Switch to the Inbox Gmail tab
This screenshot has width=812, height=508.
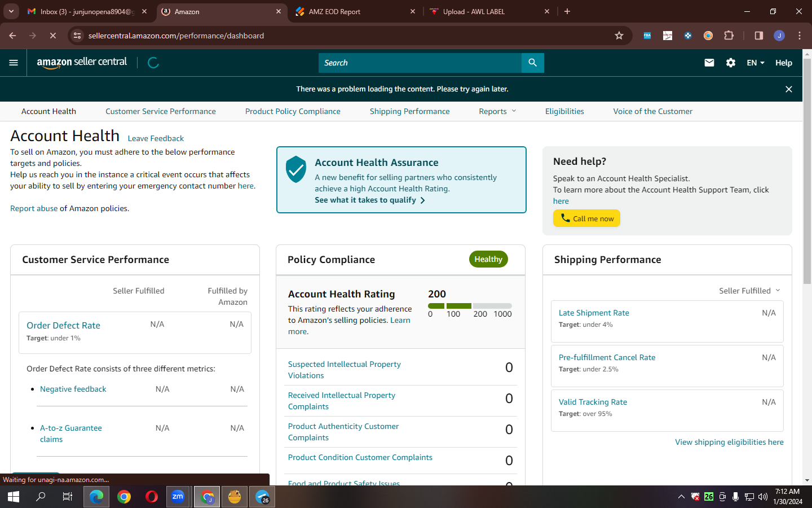pos(87,11)
